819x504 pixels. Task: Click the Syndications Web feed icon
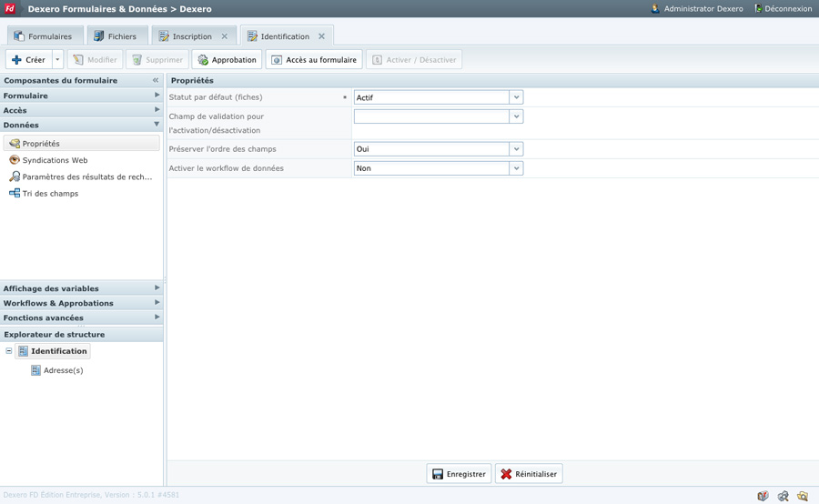(15, 160)
